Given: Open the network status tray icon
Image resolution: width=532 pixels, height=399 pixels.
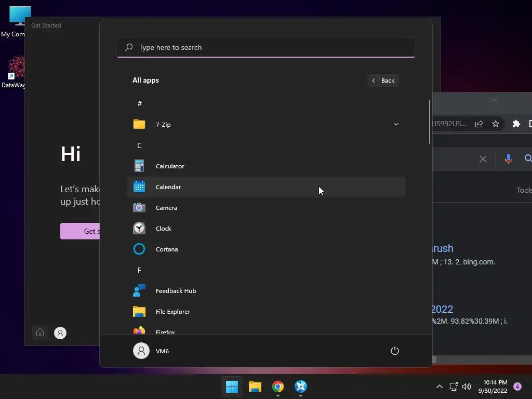Looking at the screenshot, I should [x=454, y=387].
